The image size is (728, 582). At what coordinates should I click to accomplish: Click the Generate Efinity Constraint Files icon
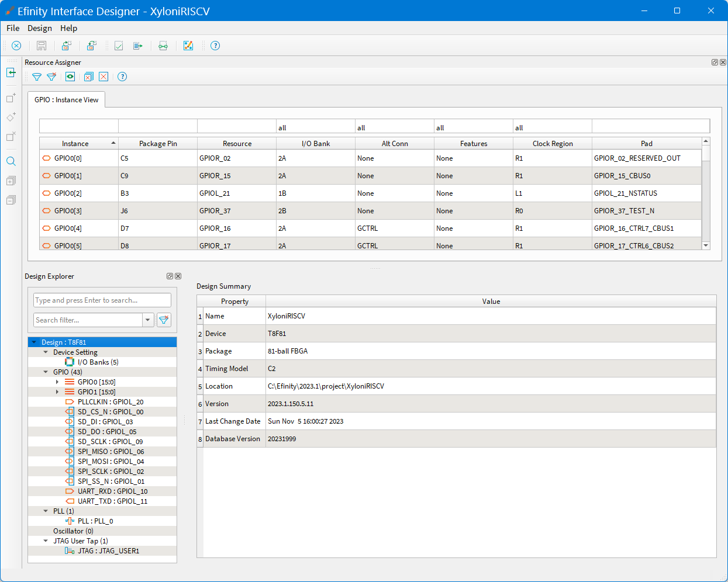(138, 46)
